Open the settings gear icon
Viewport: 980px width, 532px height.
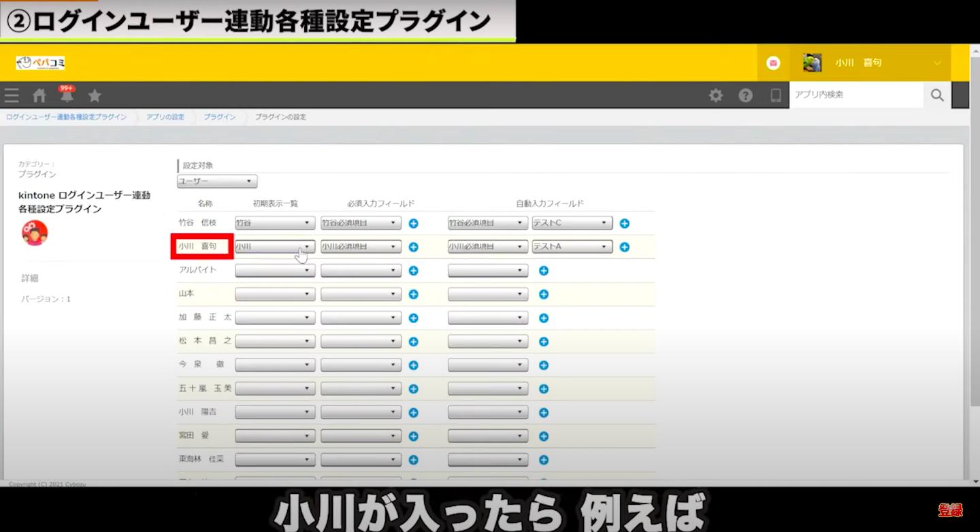click(716, 95)
